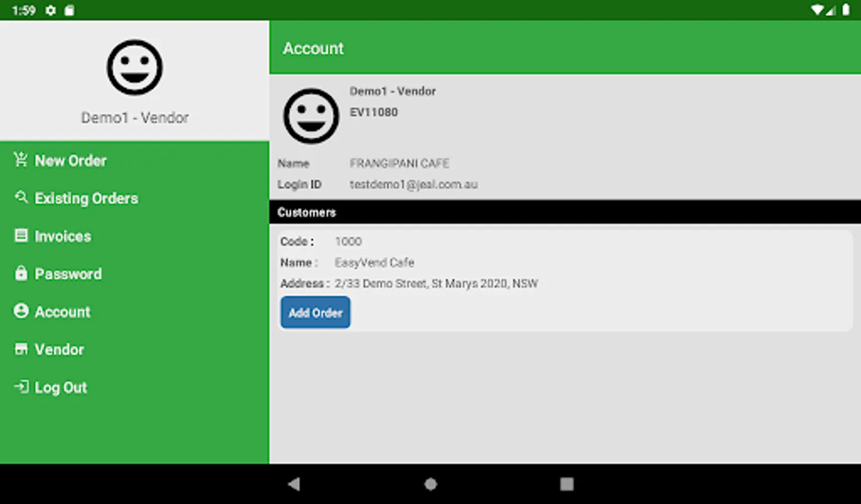Click the Vendor storefront icon
This screenshot has width=861, height=504.
tap(21, 349)
